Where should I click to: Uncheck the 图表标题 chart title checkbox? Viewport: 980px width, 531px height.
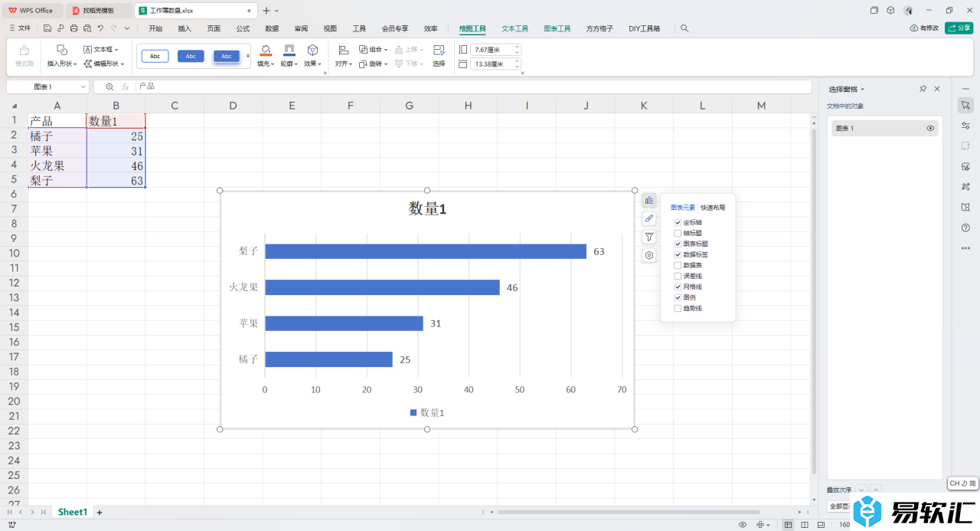pyautogui.click(x=678, y=244)
